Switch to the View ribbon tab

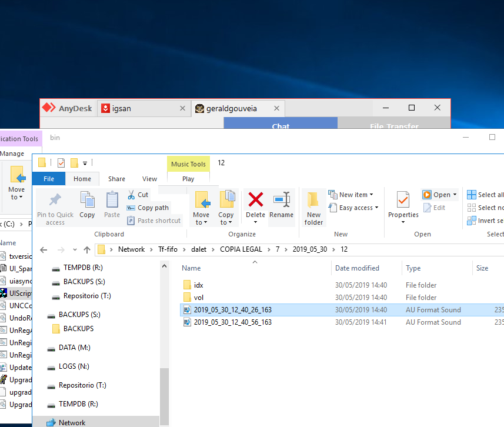click(x=150, y=179)
